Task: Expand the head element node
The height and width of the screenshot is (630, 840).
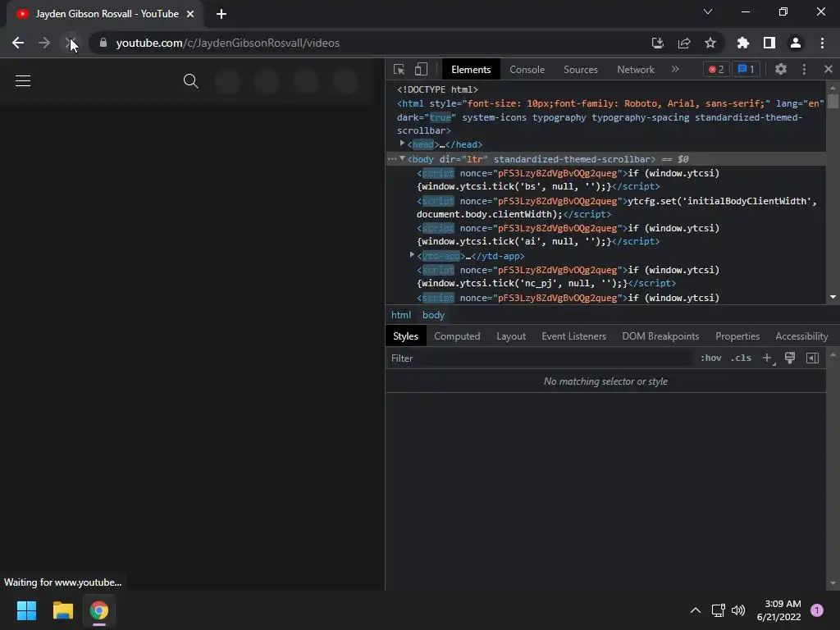Action: (x=402, y=144)
